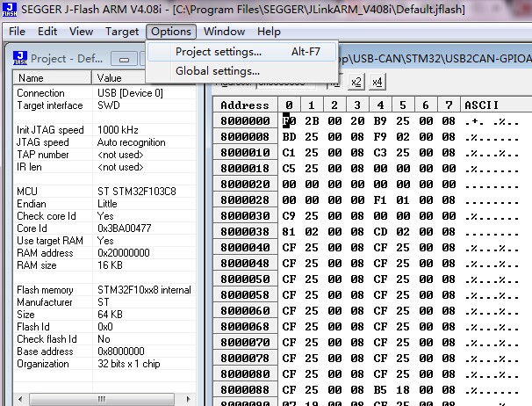Click the project list horizontal scrollbar thumb
Image resolution: width=532 pixels, height=406 pixels.
(102, 399)
